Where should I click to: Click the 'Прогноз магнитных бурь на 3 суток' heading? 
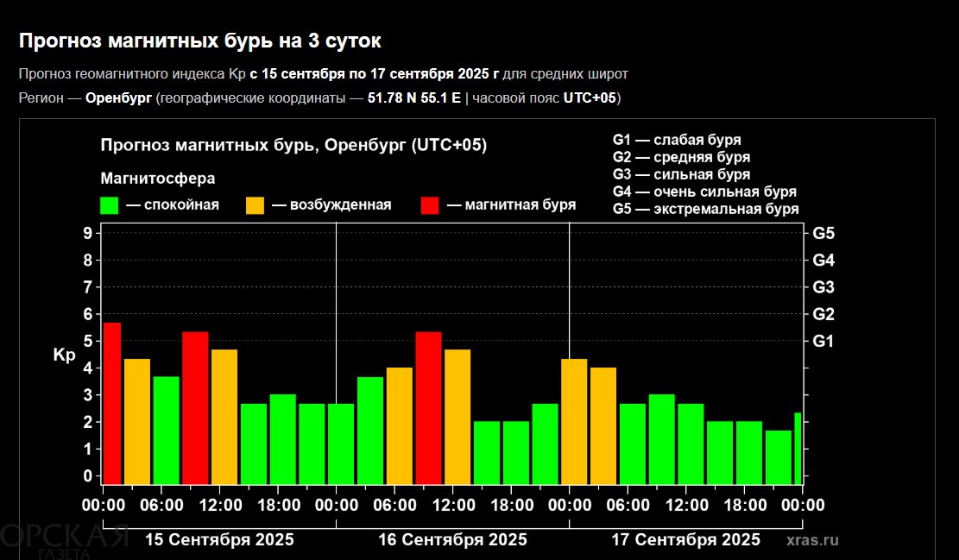(x=199, y=41)
